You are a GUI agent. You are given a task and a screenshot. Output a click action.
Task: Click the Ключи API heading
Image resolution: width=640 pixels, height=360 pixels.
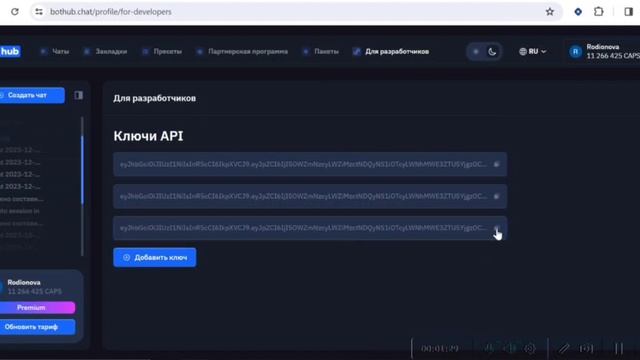[148, 136]
